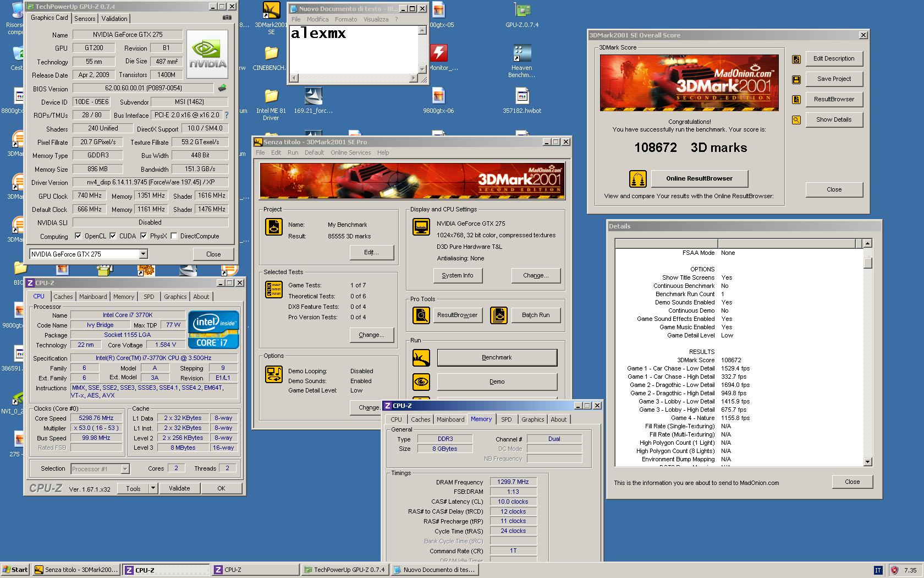Open the SPD tab in memory CPU-Z window
This screenshot has width=924, height=578.
[x=507, y=419]
